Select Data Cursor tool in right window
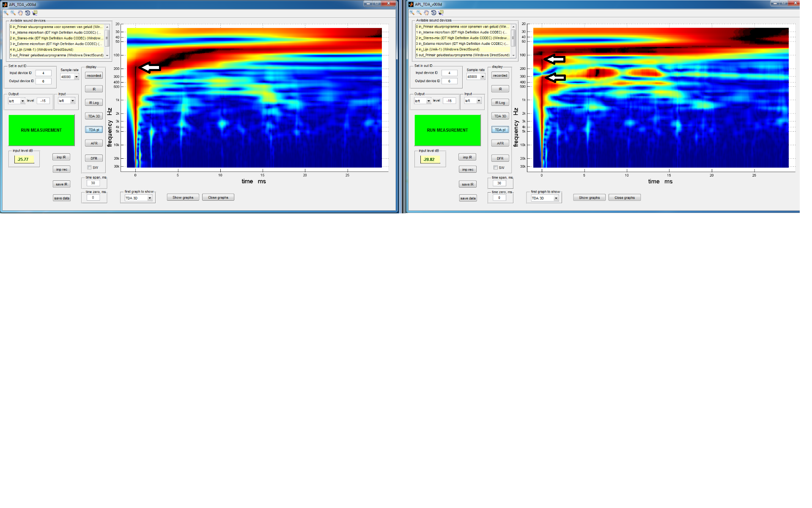 click(441, 13)
